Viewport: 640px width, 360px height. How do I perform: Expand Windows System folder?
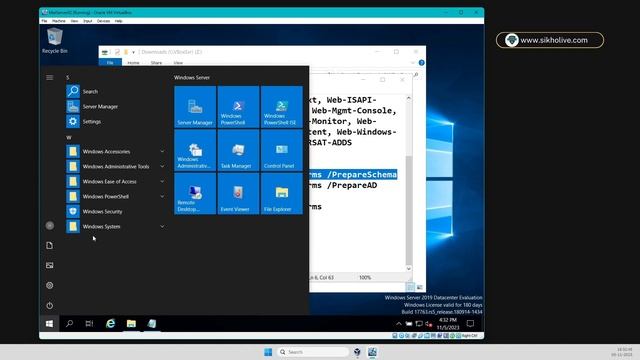point(116,227)
